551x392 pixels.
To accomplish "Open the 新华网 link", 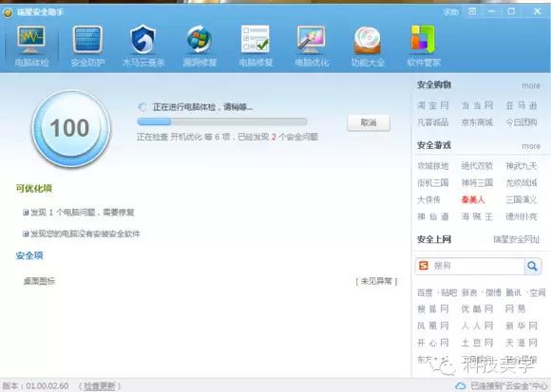I will pos(522,326).
